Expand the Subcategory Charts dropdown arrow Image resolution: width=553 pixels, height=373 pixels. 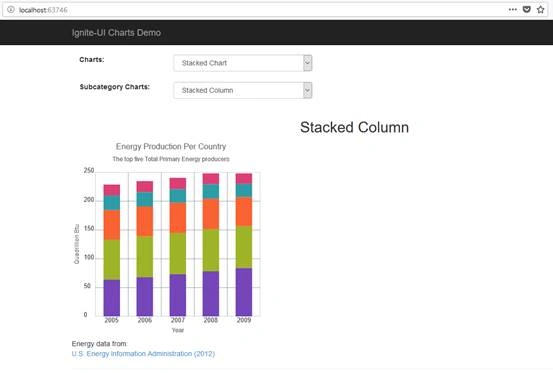pos(308,90)
